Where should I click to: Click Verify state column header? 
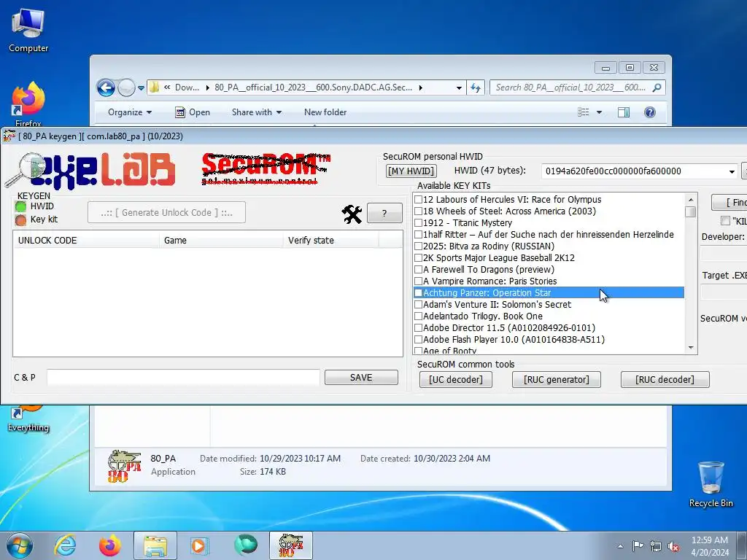click(331, 241)
